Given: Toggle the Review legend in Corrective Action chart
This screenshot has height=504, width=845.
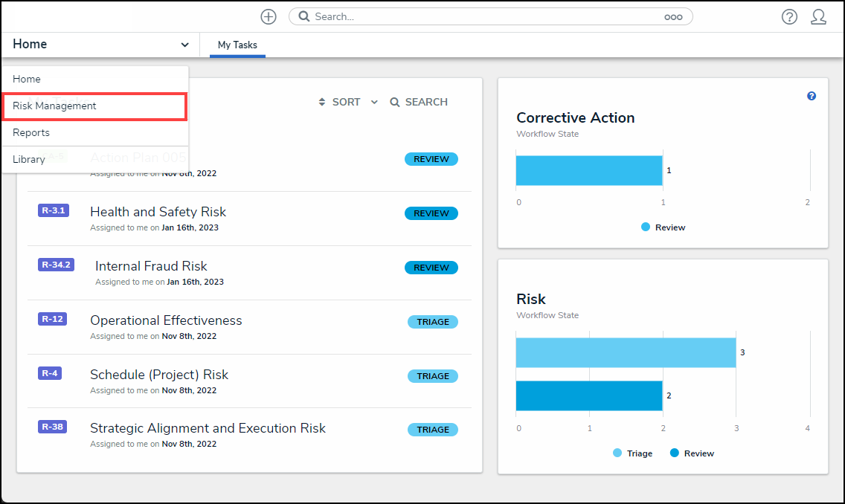Looking at the screenshot, I should 664,227.
